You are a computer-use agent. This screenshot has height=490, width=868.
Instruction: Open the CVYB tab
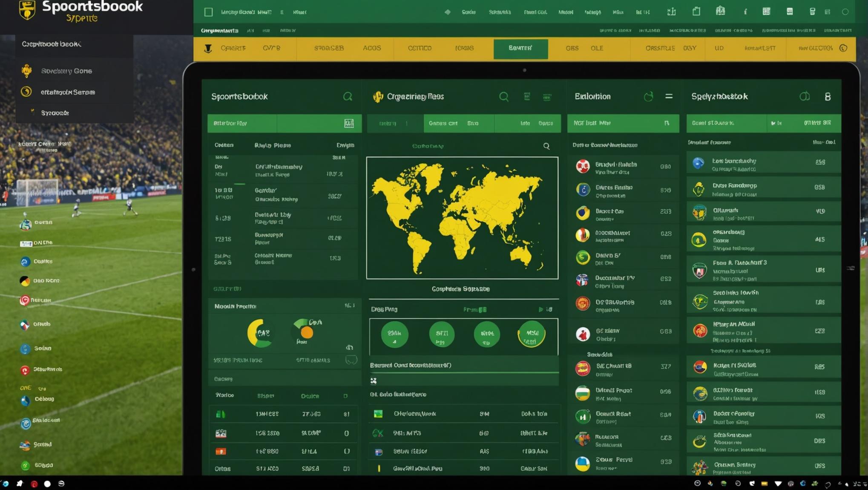(x=271, y=48)
